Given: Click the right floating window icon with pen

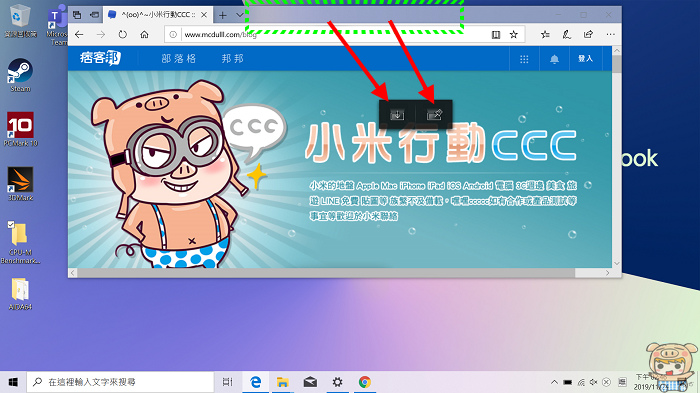Looking at the screenshot, I should (x=434, y=115).
